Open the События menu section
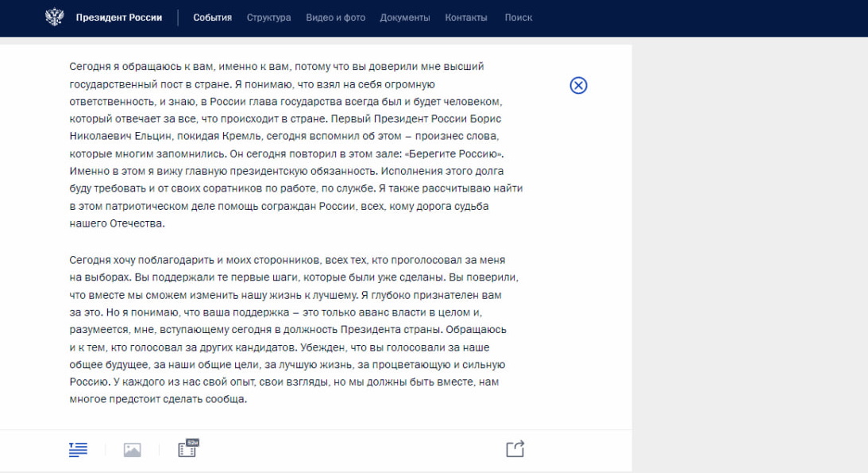The width and height of the screenshot is (868, 473). tap(212, 17)
